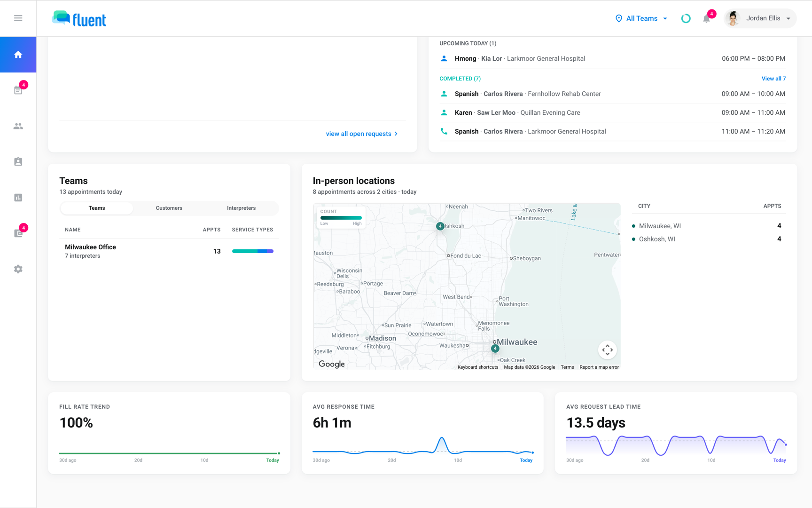Follow the view all open requests link
Image resolution: width=812 pixels, height=508 pixels.
point(362,134)
